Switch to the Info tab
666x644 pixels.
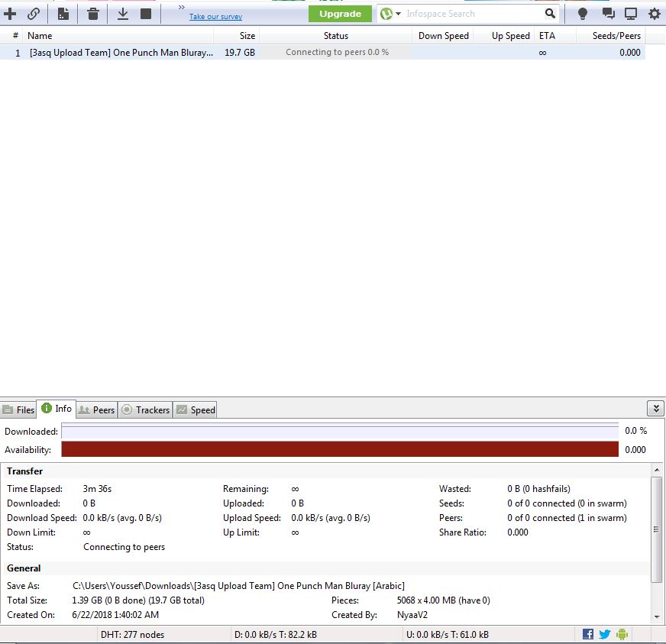[x=56, y=409]
